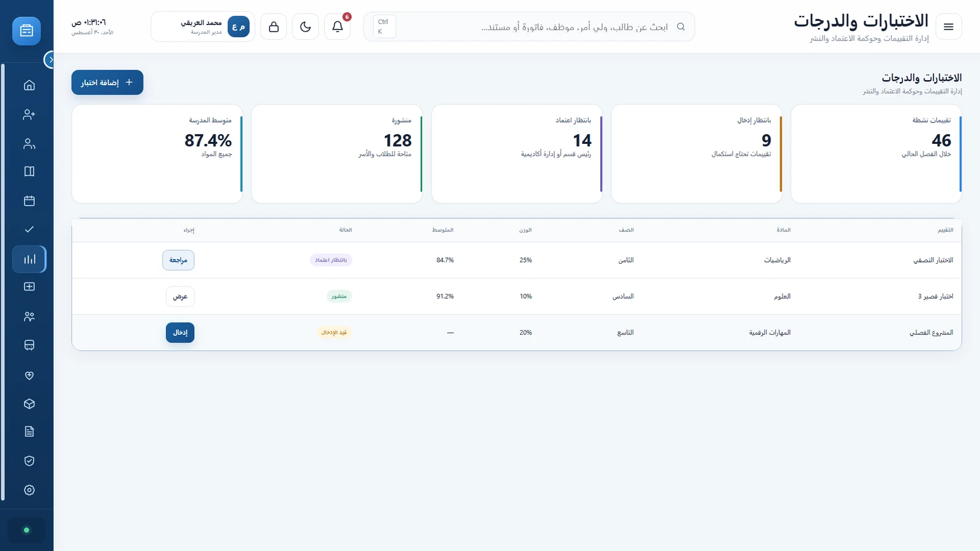
Task: Click الصف column header
Action: pyautogui.click(x=626, y=230)
